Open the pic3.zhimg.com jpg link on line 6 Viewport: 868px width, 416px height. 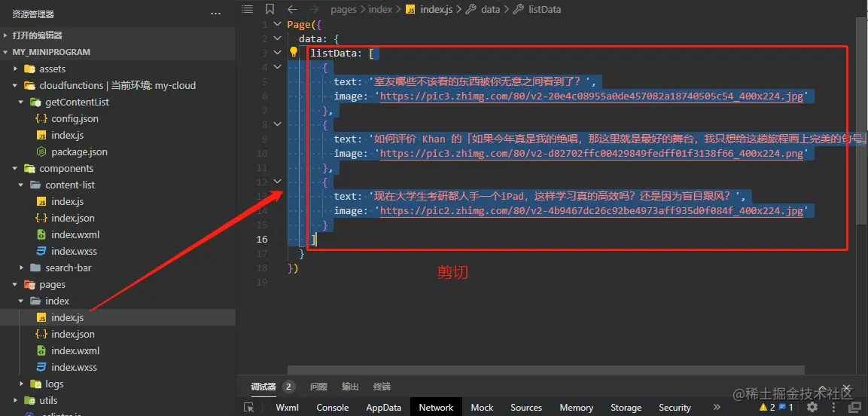tap(591, 96)
